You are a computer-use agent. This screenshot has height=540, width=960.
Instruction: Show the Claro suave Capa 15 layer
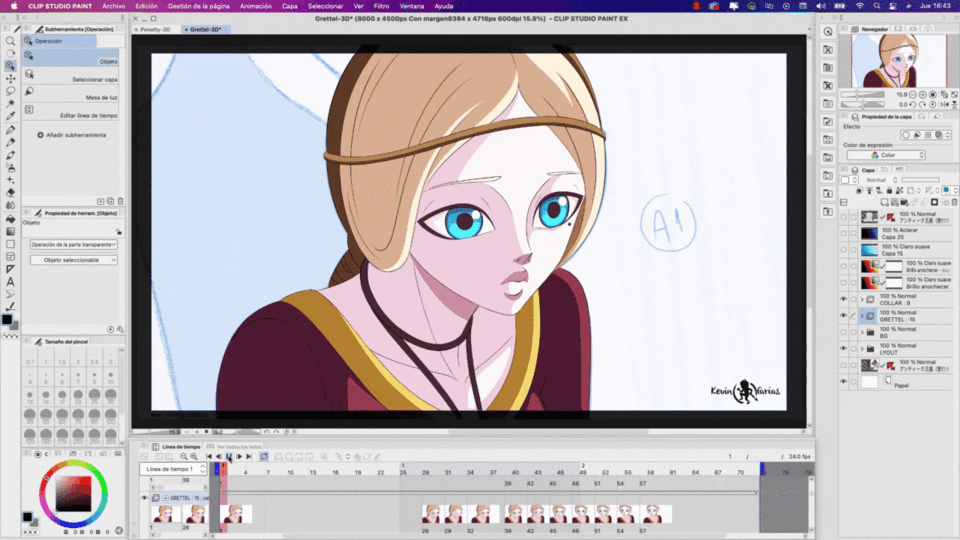point(844,250)
